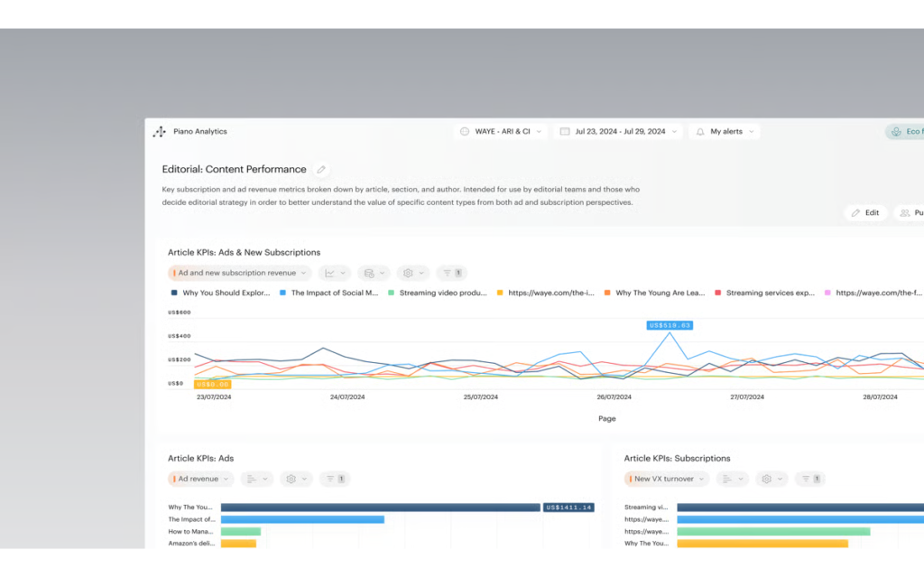
Task: Click the US$519.63 peak data label
Action: (670, 325)
